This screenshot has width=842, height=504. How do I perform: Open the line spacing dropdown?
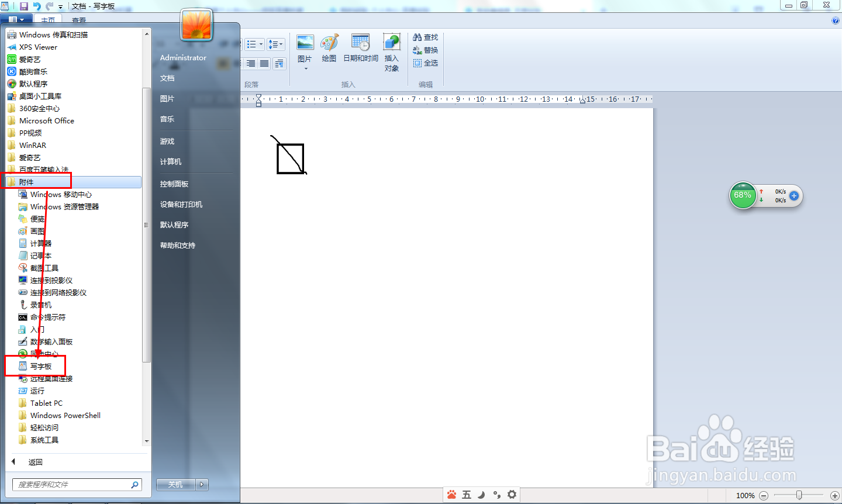coord(275,44)
